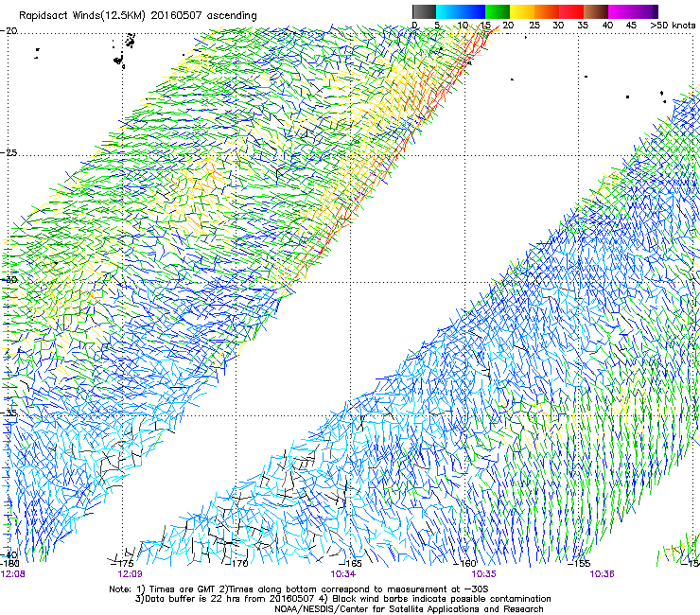The width and height of the screenshot is (700, 615).
Task: Click the '12:08' pass time label
Action: click(x=13, y=574)
